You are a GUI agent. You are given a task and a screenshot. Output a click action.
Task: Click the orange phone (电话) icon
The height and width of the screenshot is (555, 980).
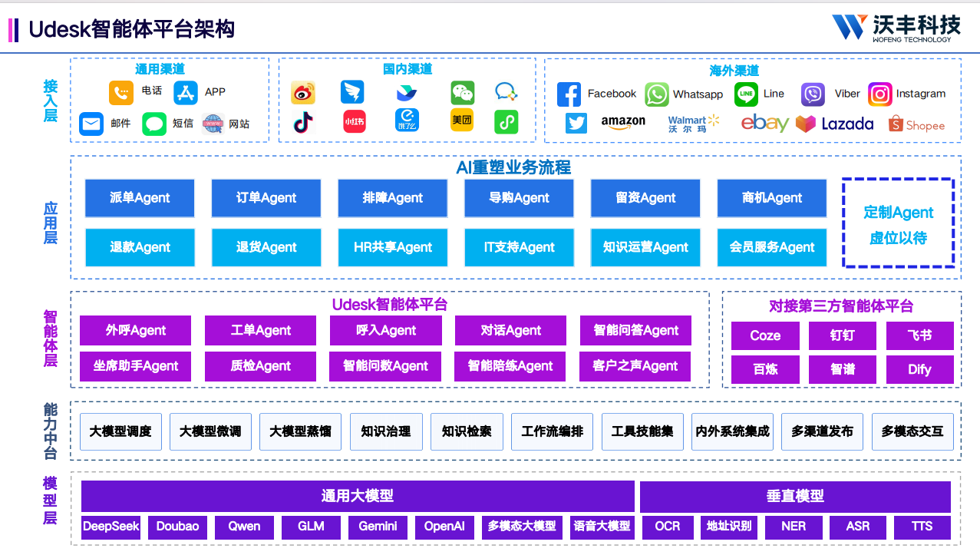pos(120,93)
